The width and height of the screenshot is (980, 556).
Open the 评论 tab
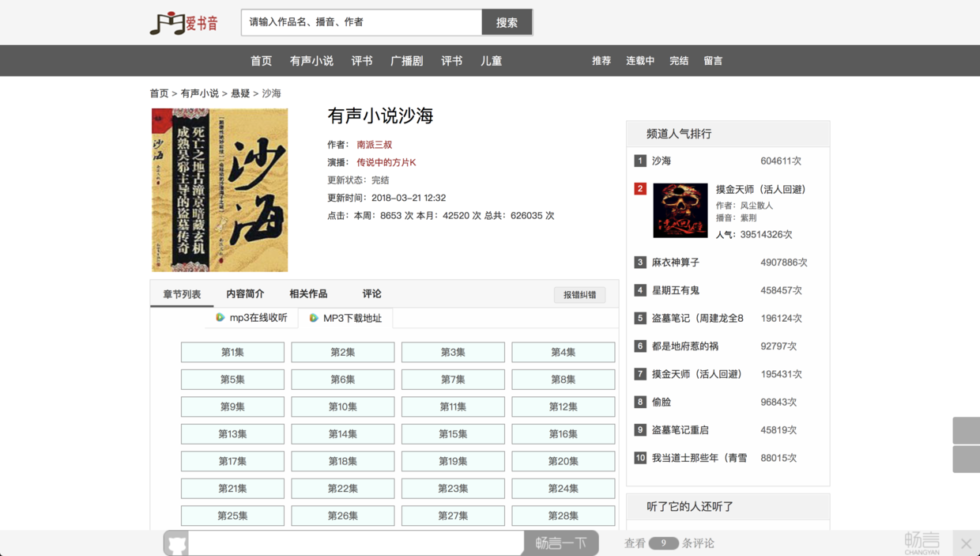(x=371, y=293)
